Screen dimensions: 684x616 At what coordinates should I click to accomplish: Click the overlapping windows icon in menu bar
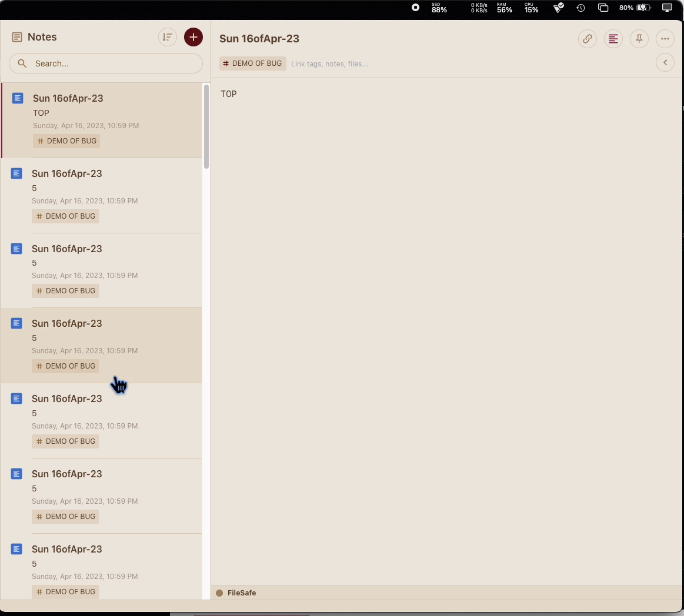(603, 8)
